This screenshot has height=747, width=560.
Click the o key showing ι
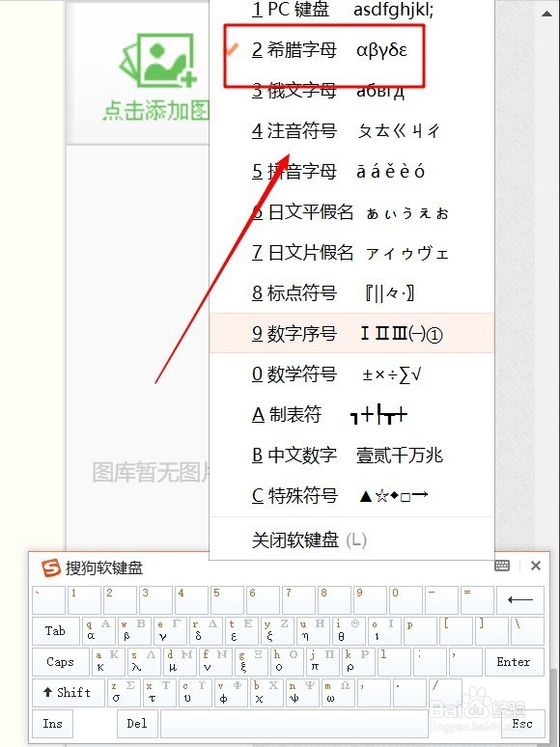pos(384,631)
